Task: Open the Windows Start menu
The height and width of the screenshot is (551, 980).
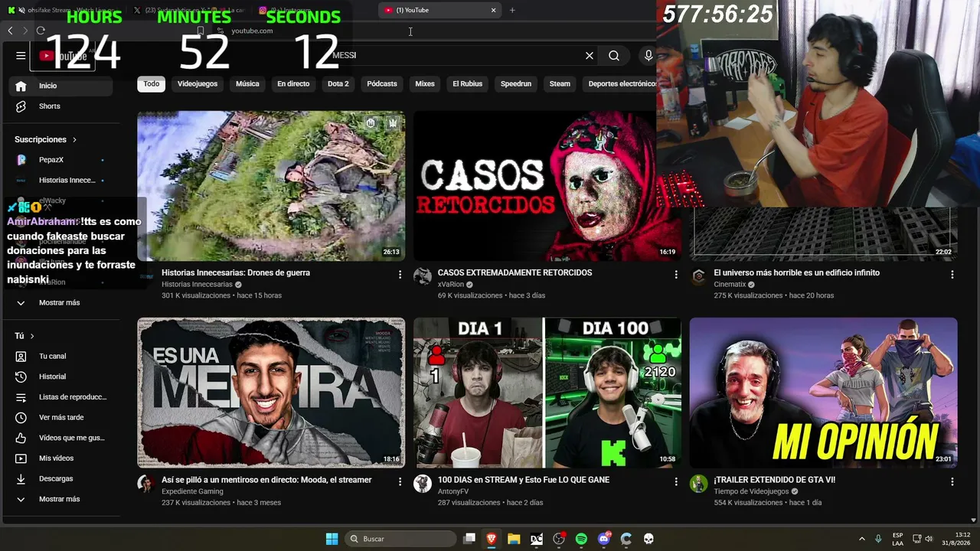Action: coord(332,539)
